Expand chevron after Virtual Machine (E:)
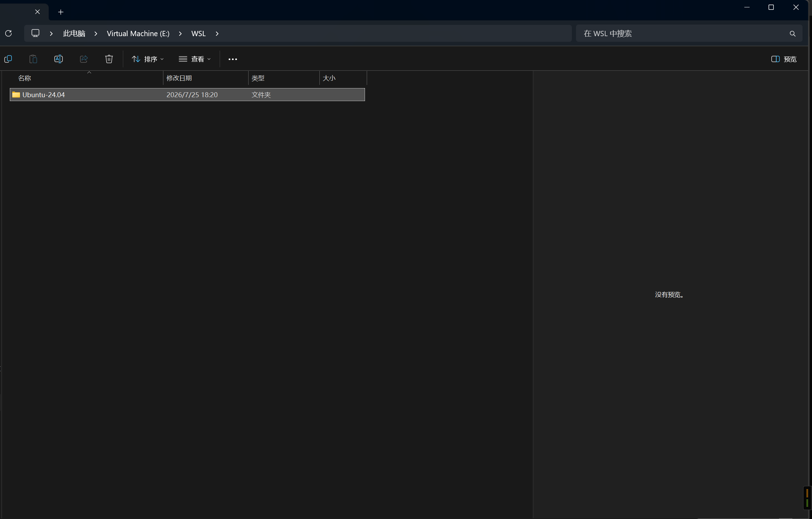Viewport: 812px width, 519px height. 180,33
